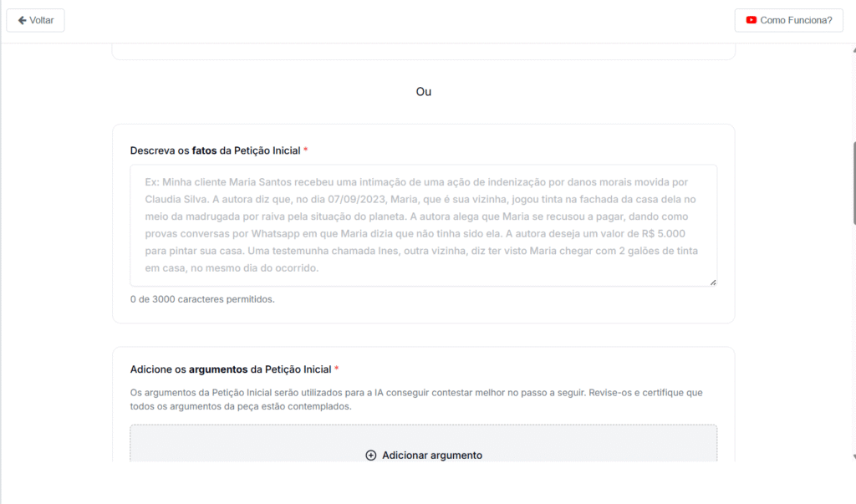The width and height of the screenshot is (856, 504).
Task: Click the back arrow icon beside Voltar
Action: (22, 20)
